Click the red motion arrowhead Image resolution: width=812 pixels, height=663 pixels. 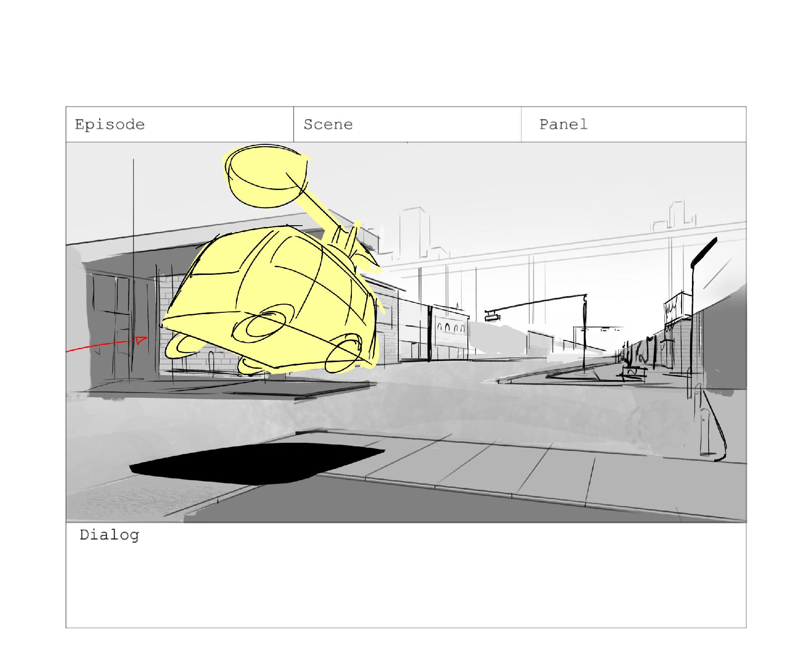(142, 340)
